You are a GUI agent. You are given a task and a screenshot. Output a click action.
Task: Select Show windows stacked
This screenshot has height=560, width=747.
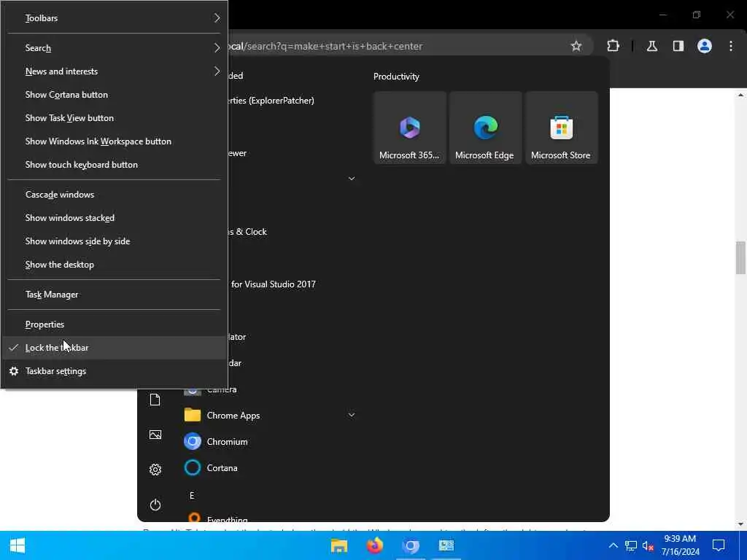(x=115, y=218)
